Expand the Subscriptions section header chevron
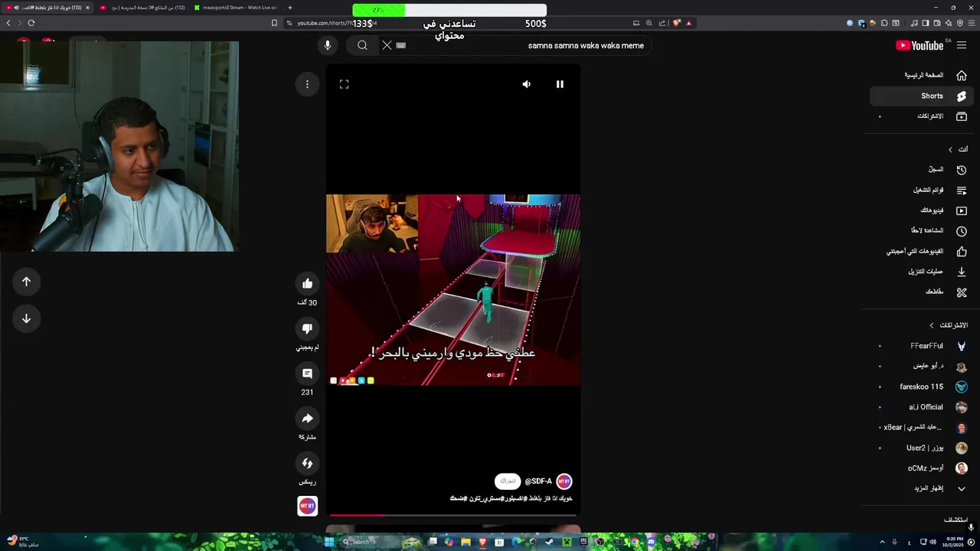Image resolution: width=980 pixels, height=551 pixels. (932, 325)
